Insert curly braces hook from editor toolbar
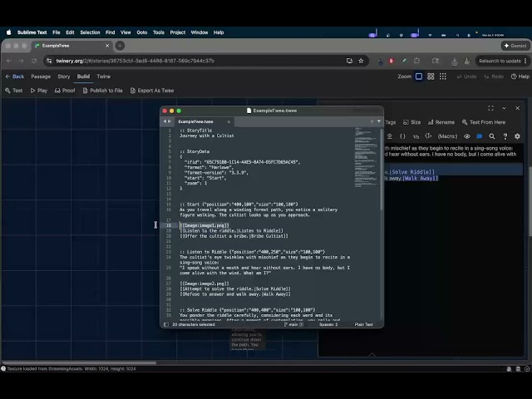Screen dimensions: 532x399 coord(402,136)
